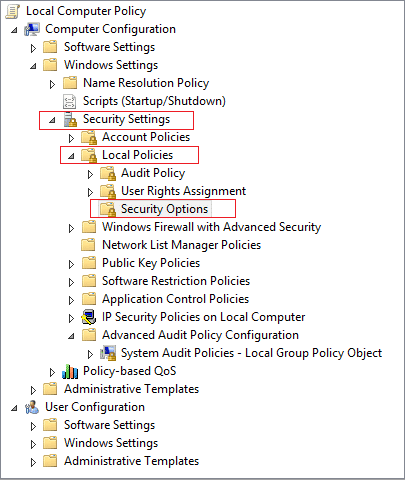The width and height of the screenshot is (405, 480).
Task: Collapse the Security Settings node
Action: pos(52,120)
